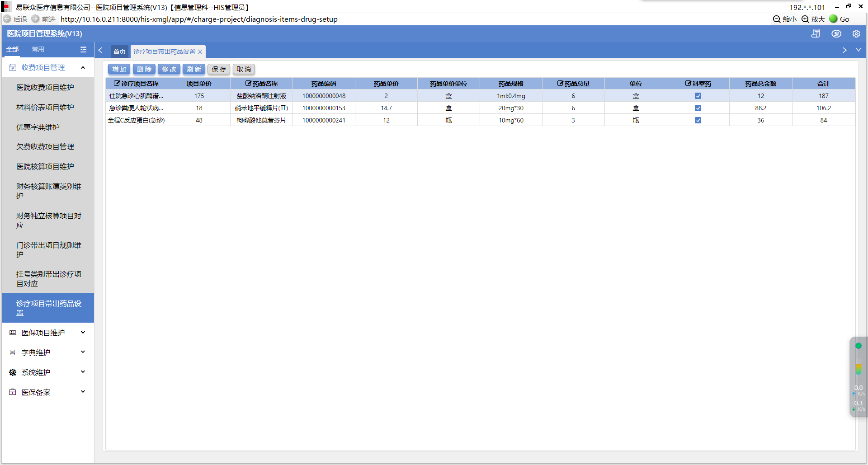Click edit icon in 科室药 column header
The image size is (868, 465).
pyautogui.click(x=688, y=84)
